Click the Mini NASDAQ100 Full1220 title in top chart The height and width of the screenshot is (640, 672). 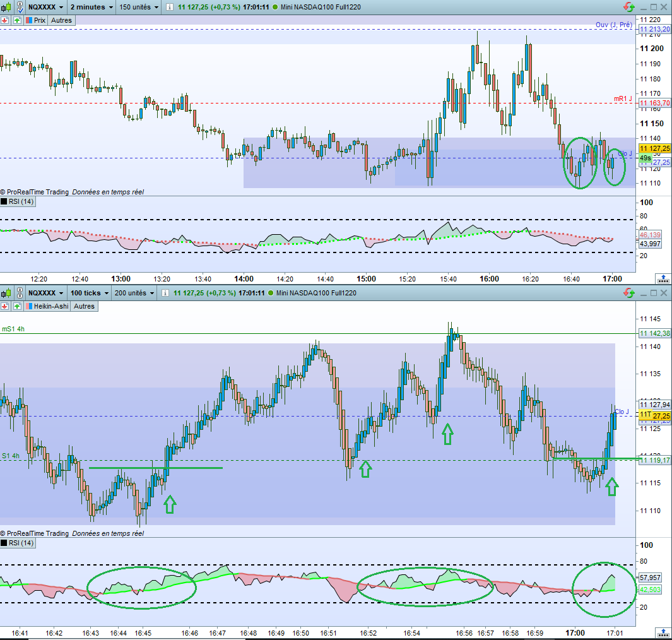click(x=321, y=7)
